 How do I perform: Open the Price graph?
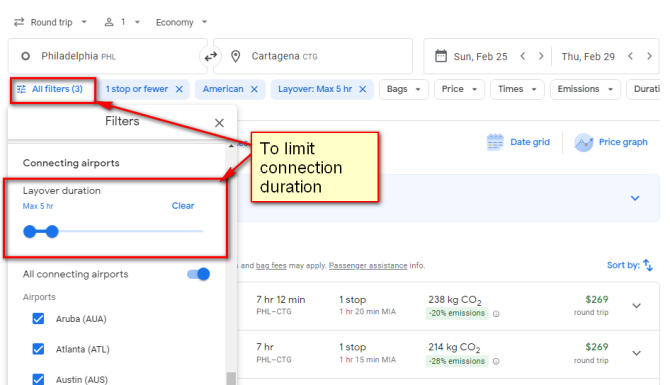point(611,142)
